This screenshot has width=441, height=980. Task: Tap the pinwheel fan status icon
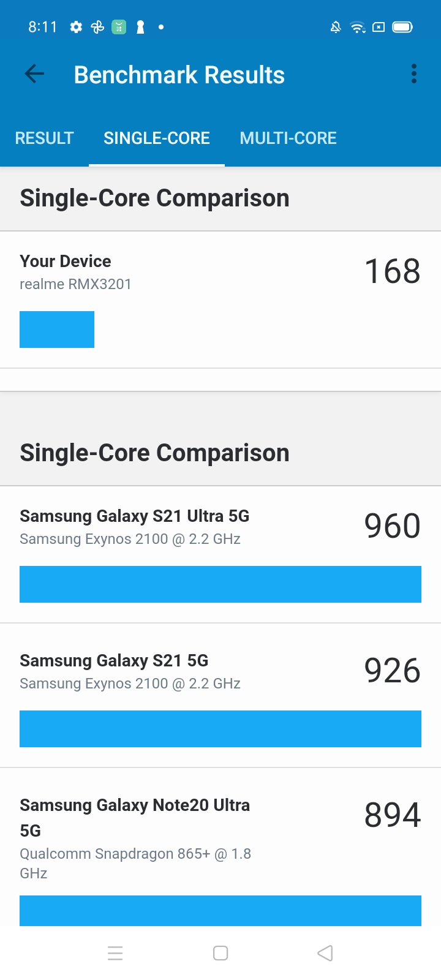(x=97, y=27)
